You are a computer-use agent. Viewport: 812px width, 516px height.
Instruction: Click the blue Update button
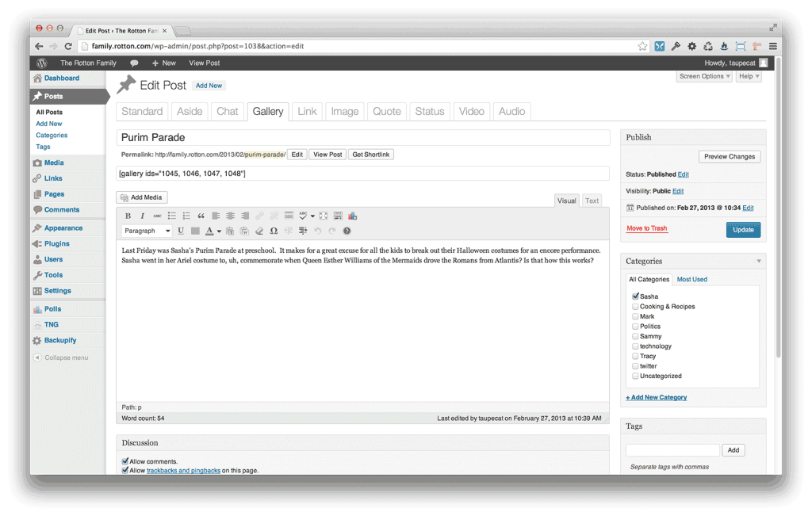click(x=743, y=230)
